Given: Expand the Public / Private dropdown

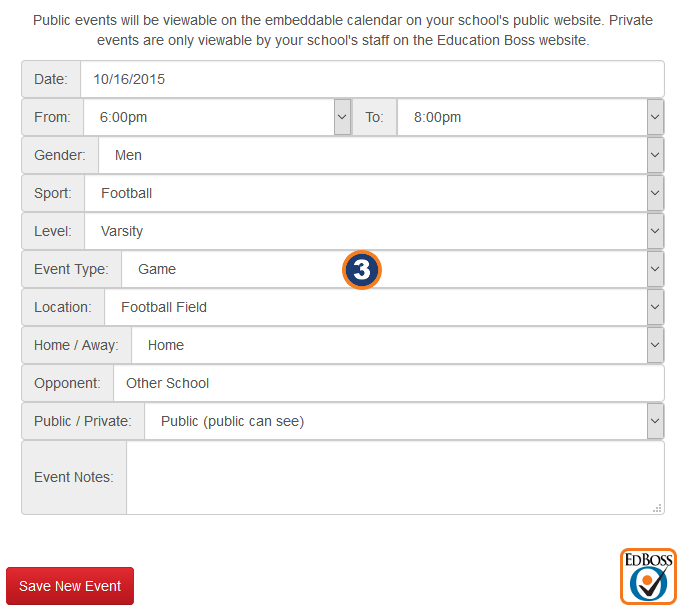Looking at the screenshot, I should click(655, 421).
